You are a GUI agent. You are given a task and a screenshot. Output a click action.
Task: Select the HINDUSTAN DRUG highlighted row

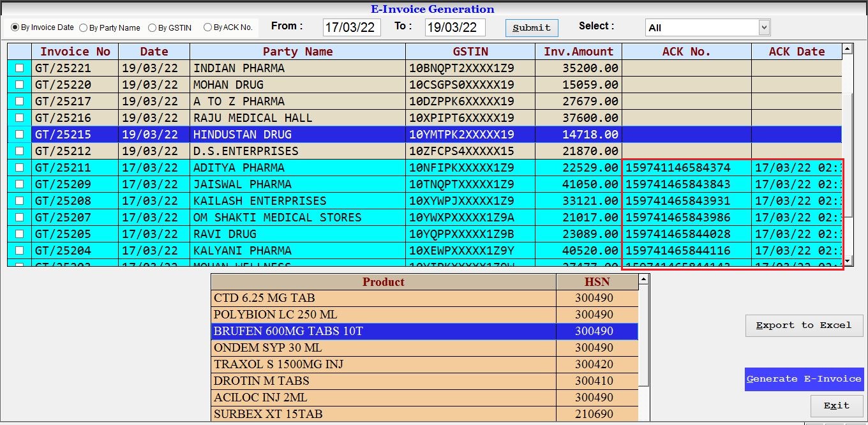(x=424, y=134)
